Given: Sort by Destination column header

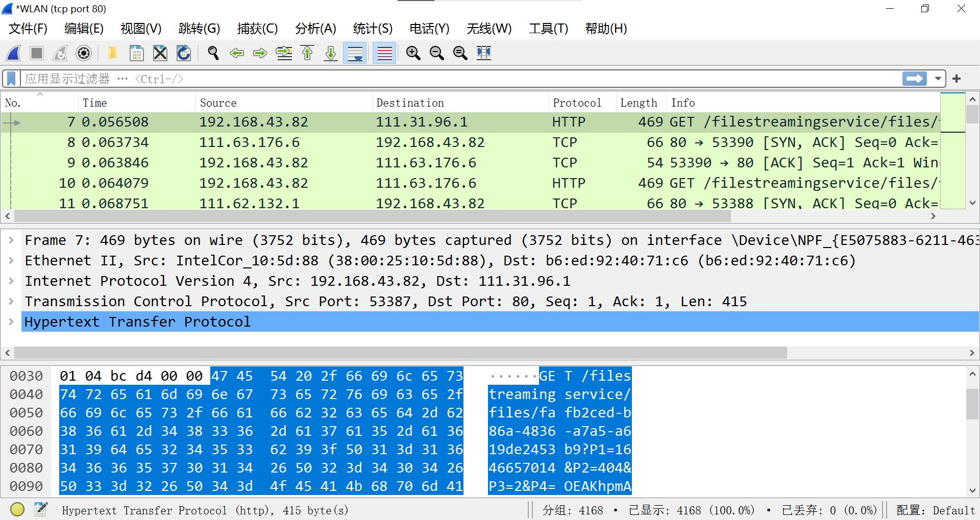Looking at the screenshot, I should 460,103.
